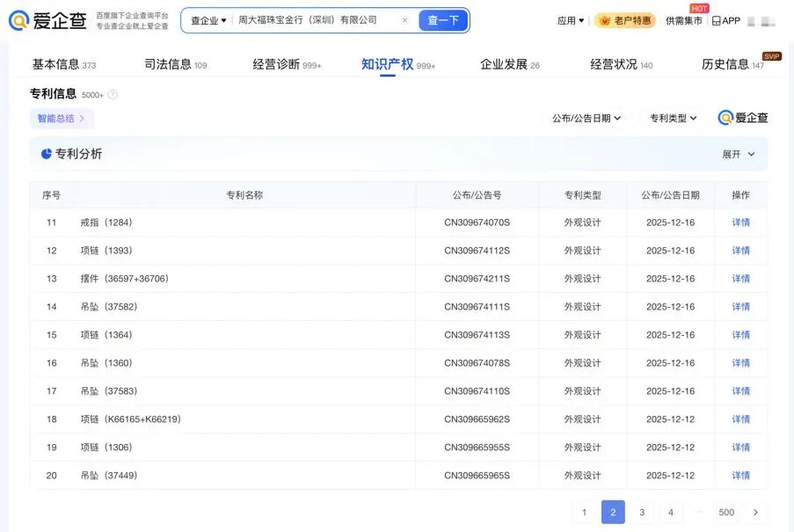The width and height of the screenshot is (794, 532).
Task: Click the 查一下 search button
Action: tap(442, 19)
